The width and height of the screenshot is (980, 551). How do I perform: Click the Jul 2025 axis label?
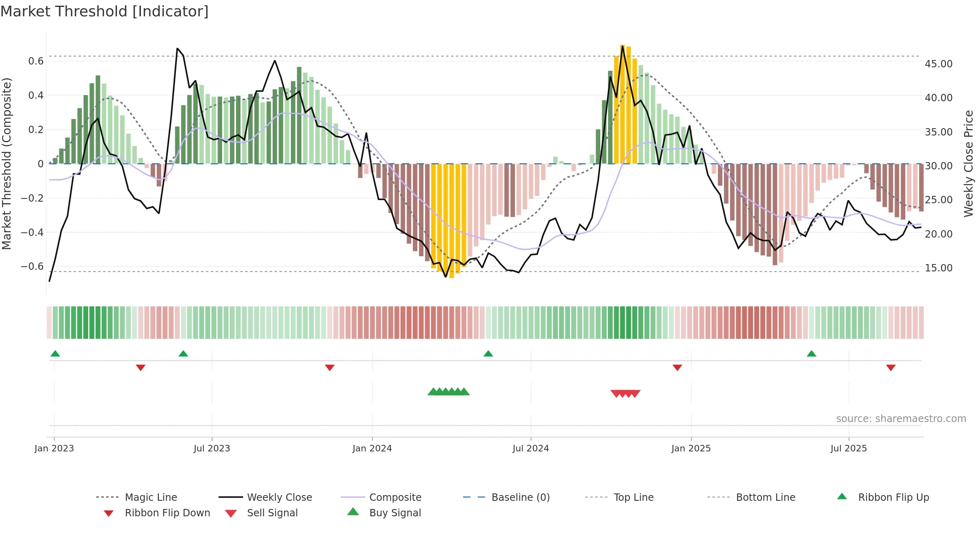(x=849, y=449)
